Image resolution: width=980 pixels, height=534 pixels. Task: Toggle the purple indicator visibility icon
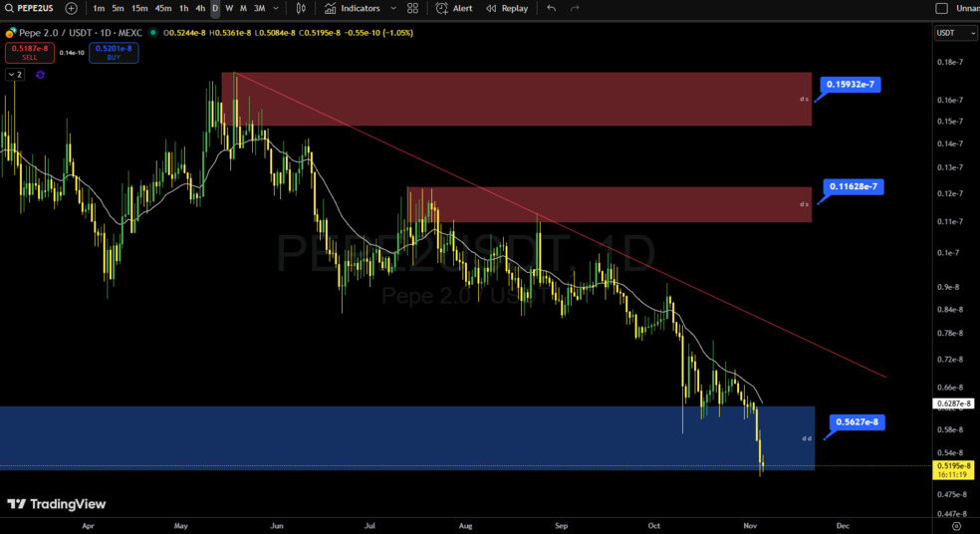(x=40, y=75)
